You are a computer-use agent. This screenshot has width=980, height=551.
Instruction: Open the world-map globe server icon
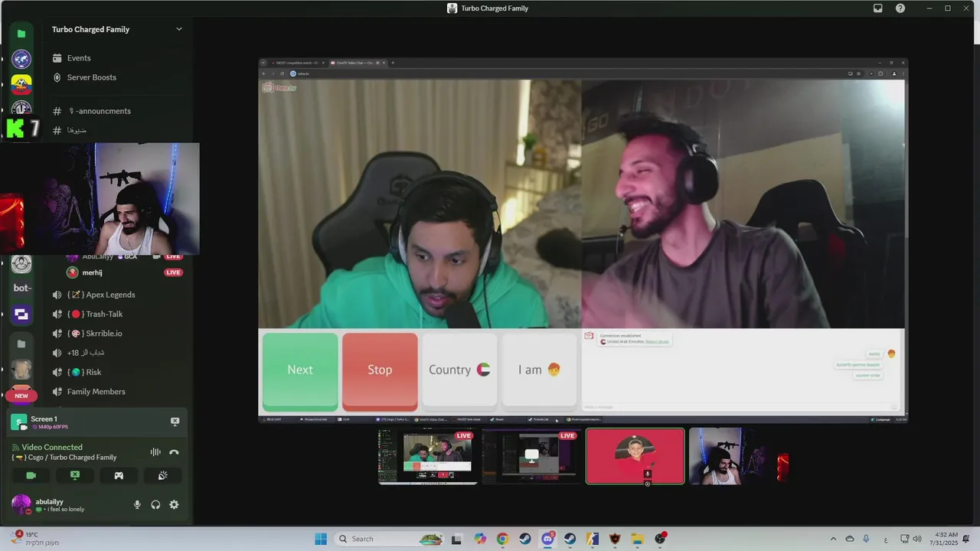click(x=21, y=59)
